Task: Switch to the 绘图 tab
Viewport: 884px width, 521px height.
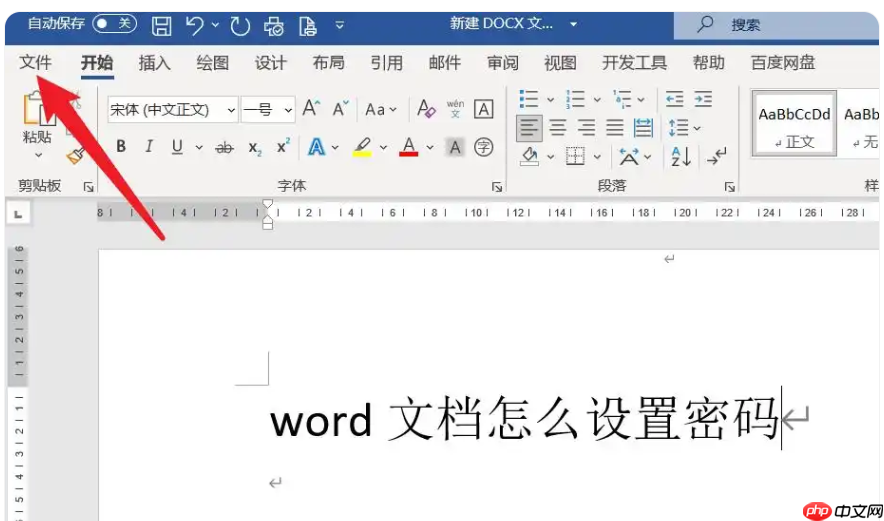Action: tap(213, 63)
